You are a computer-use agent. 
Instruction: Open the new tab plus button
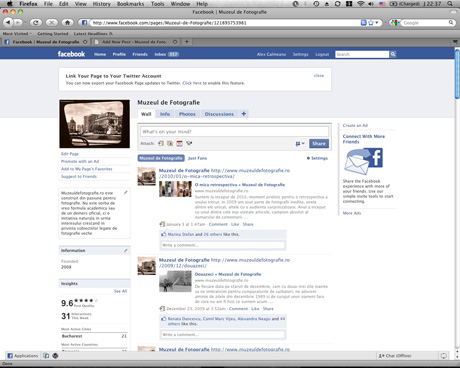click(x=187, y=42)
